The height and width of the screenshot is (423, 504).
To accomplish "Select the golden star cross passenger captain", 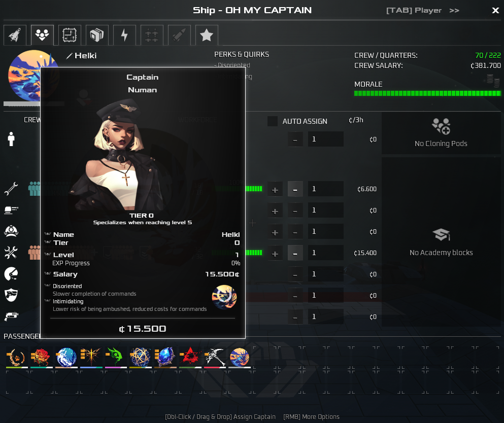I will coord(91,357).
